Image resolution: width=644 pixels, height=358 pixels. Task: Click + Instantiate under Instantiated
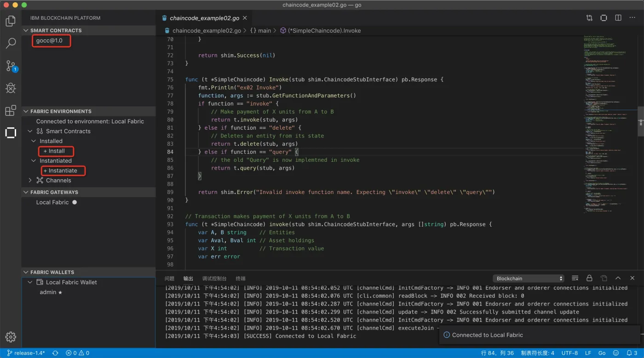click(x=60, y=170)
